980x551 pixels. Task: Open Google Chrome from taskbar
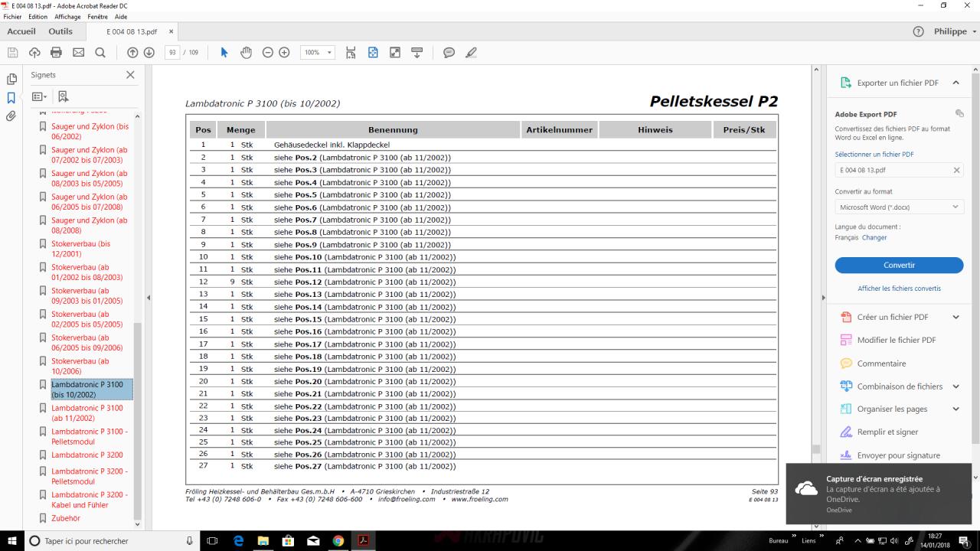[338, 540]
